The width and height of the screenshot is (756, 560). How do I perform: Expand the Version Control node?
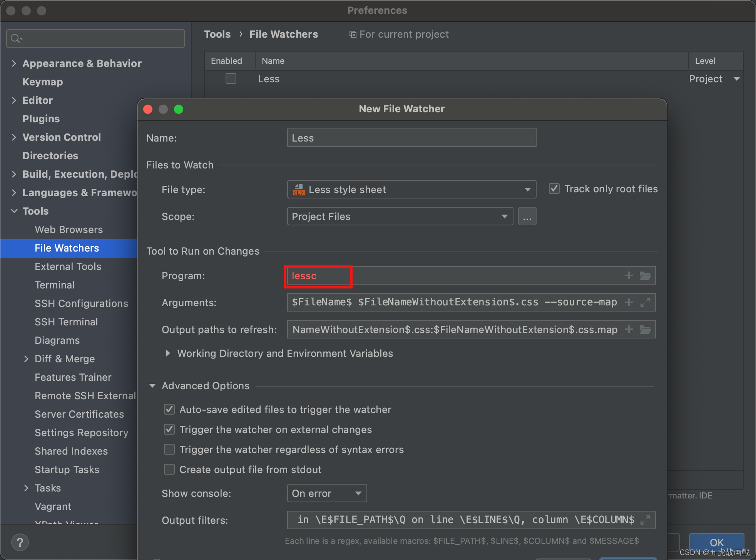[14, 137]
